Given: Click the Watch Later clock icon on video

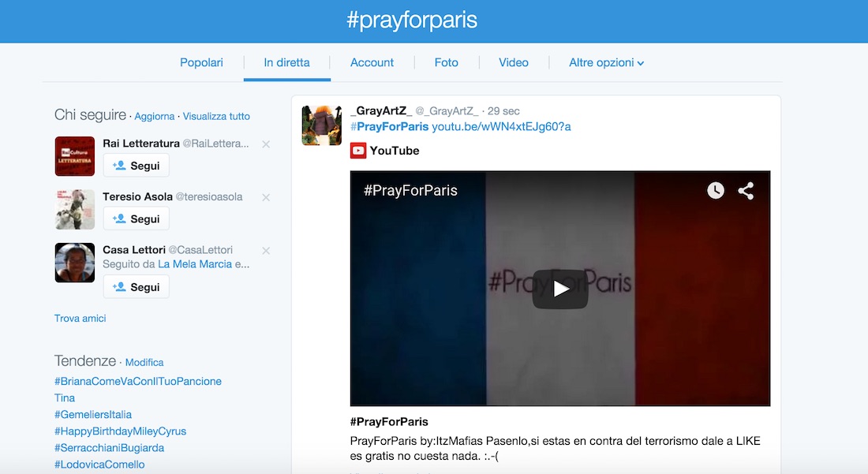Looking at the screenshot, I should pos(715,190).
